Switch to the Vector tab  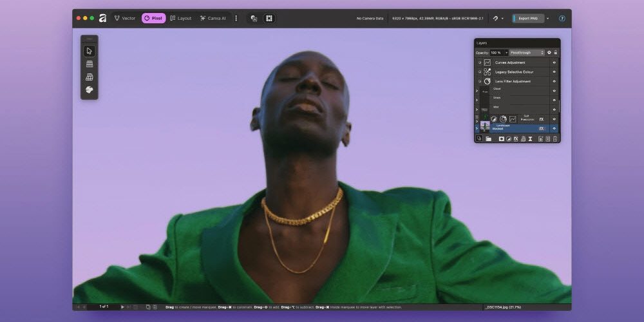coord(125,18)
